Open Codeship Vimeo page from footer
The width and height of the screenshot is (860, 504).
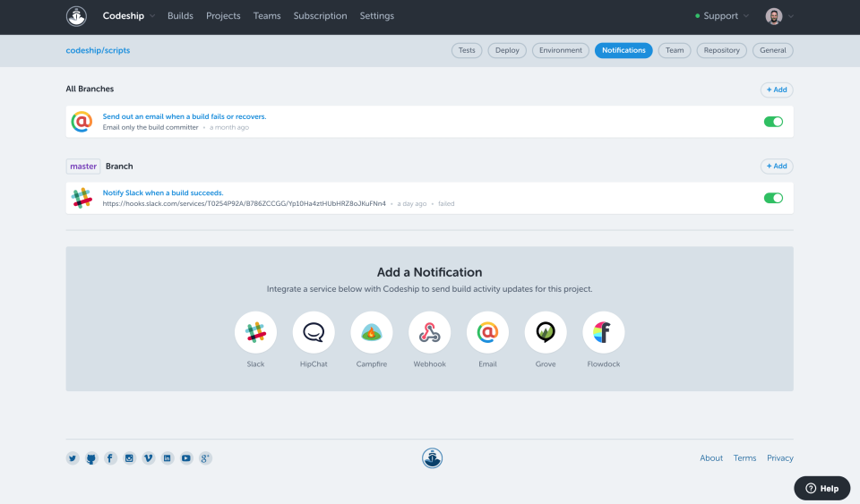coord(149,458)
